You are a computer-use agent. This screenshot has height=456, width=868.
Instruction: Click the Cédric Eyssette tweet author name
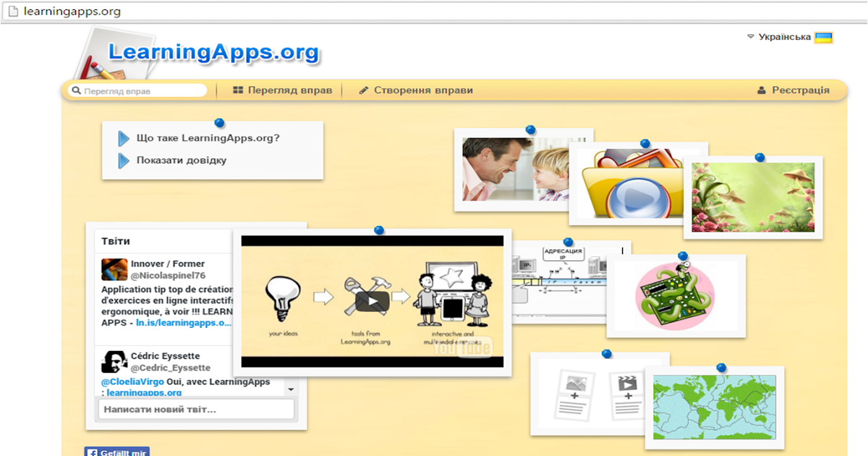point(167,356)
